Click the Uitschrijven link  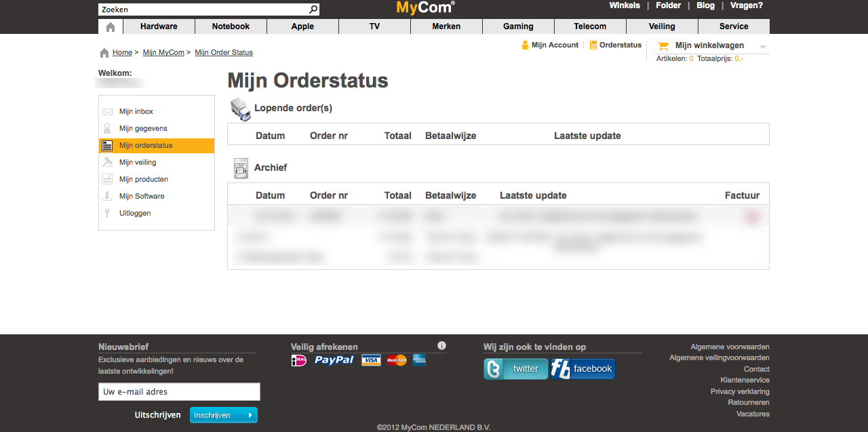[158, 415]
